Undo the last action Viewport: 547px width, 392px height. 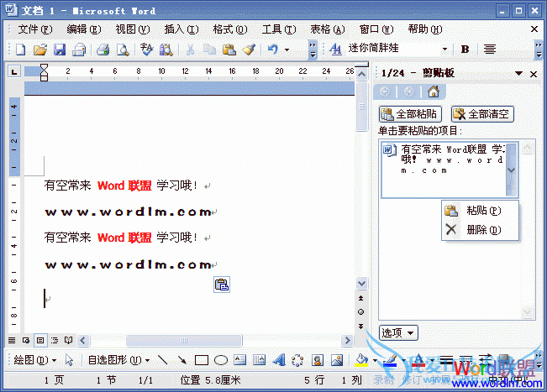pyautogui.click(x=273, y=50)
